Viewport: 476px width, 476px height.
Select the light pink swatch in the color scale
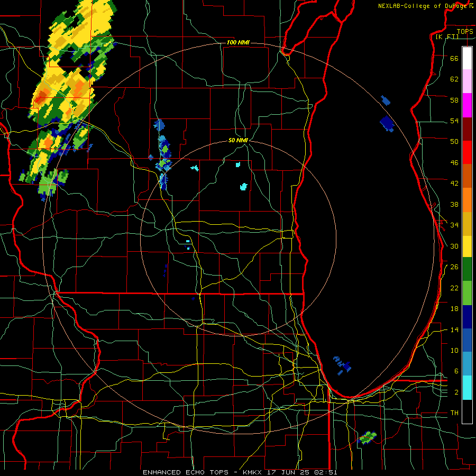click(x=467, y=81)
